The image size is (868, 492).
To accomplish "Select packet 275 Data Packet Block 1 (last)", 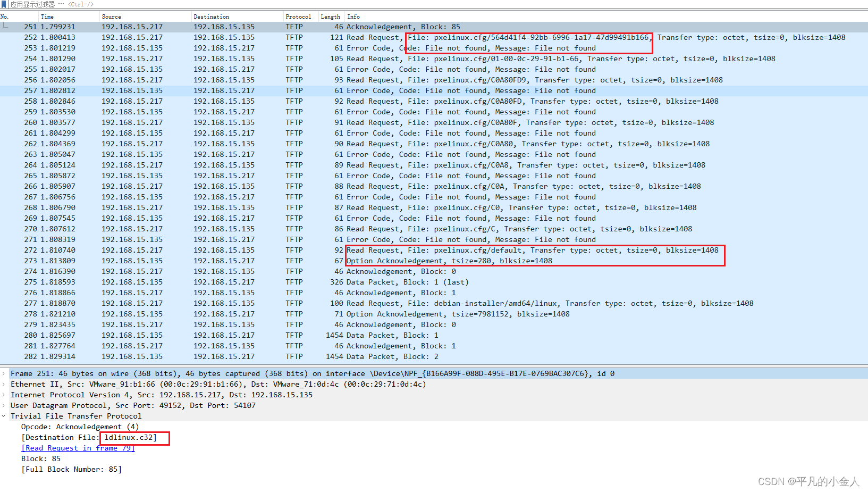I will [434, 282].
